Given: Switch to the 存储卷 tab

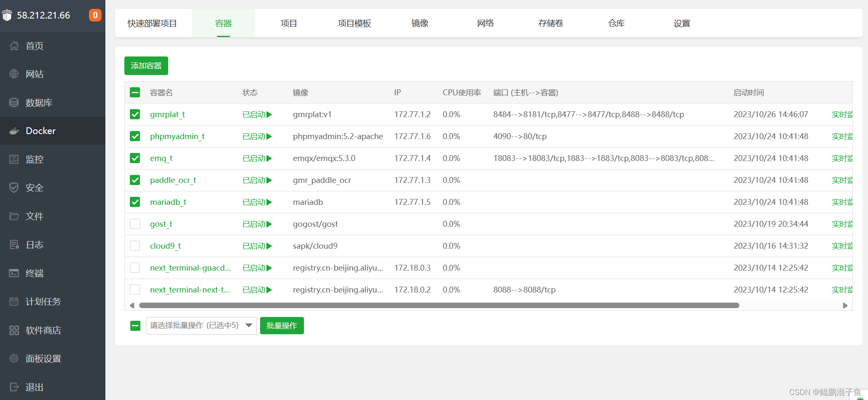Looking at the screenshot, I should 551,23.
